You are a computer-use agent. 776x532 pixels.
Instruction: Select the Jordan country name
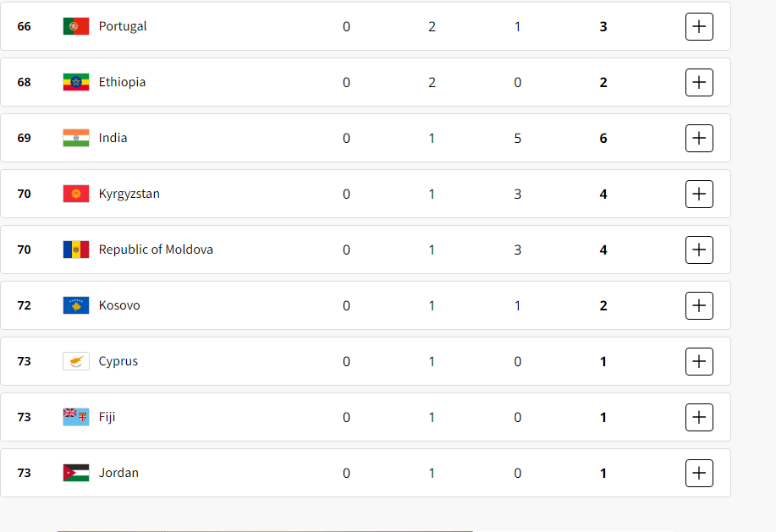[x=118, y=473]
